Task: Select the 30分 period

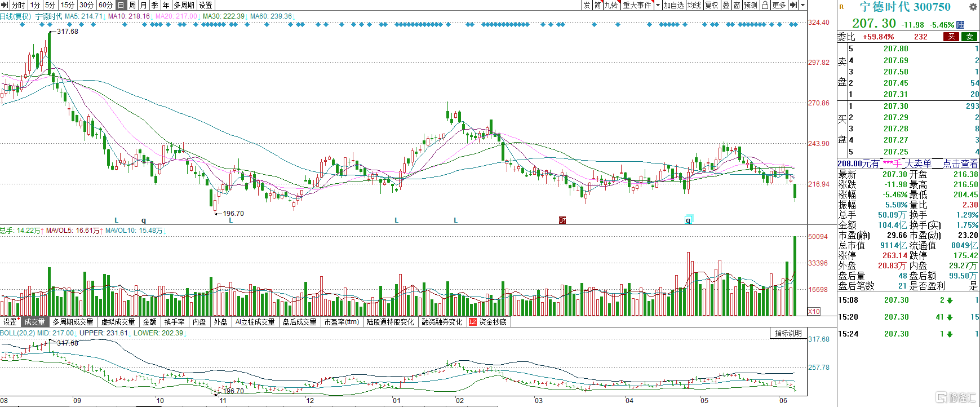Action: pyautogui.click(x=86, y=5)
